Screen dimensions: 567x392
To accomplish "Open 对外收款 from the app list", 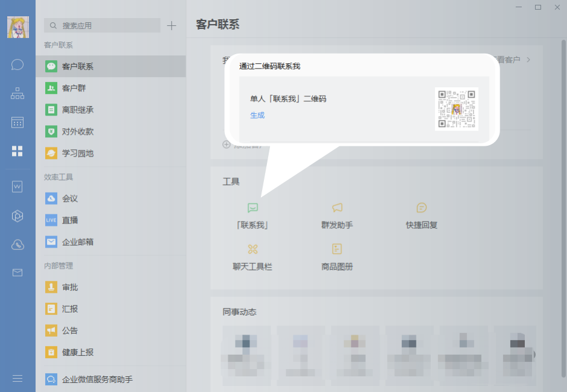I will [x=111, y=131].
